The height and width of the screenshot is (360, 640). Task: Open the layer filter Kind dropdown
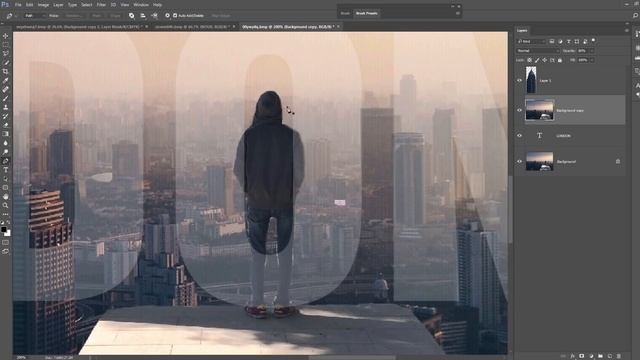531,41
